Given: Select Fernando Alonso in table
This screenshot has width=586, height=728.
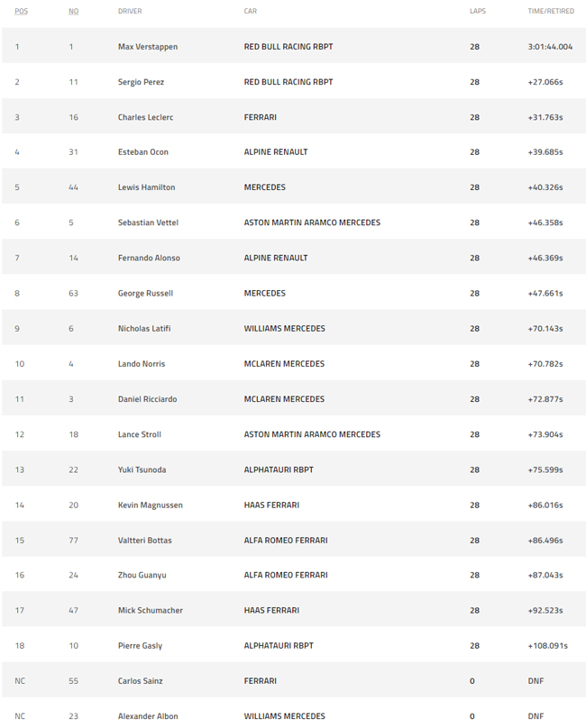Looking at the screenshot, I should click(149, 259).
